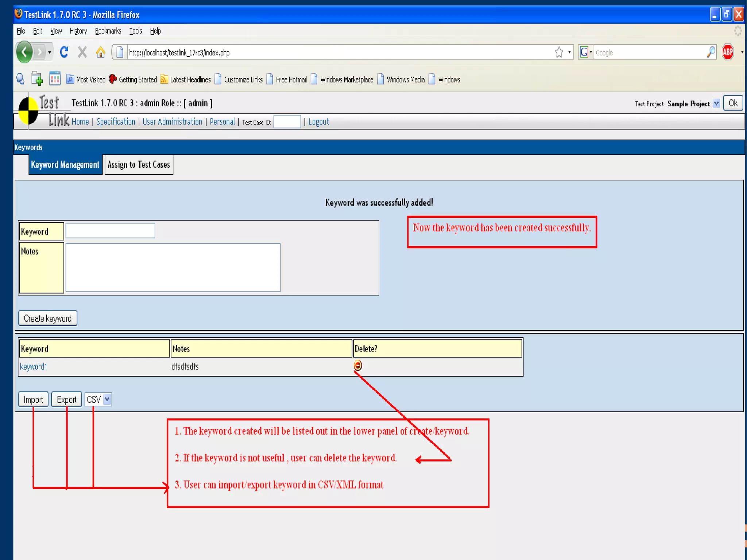Delete keyword1 using the red delete icon
The width and height of the screenshot is (747, 560).
pos(358,365)
